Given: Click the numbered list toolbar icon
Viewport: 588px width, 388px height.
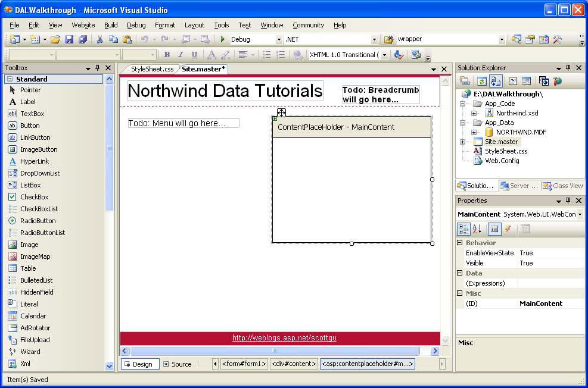Looking at the screenshot, I should 281,55.
